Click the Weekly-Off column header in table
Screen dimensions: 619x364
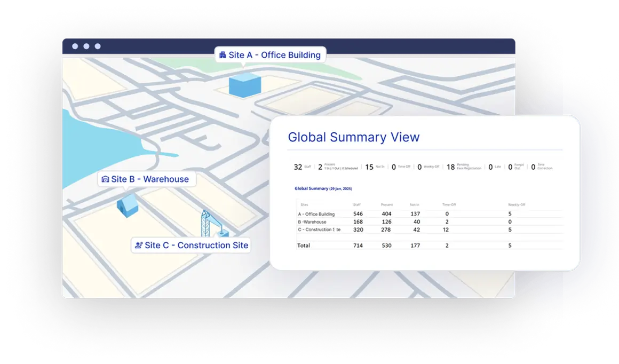coord(517,205)
